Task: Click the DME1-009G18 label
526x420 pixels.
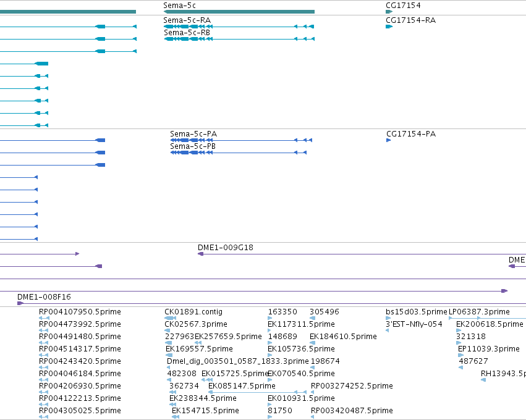Action: 226,248
